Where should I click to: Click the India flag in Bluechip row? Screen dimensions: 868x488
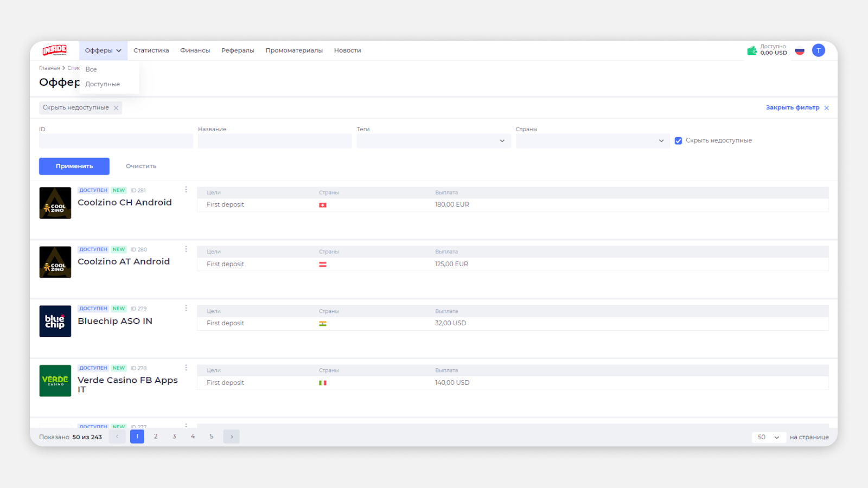click(x=323, y=324)
